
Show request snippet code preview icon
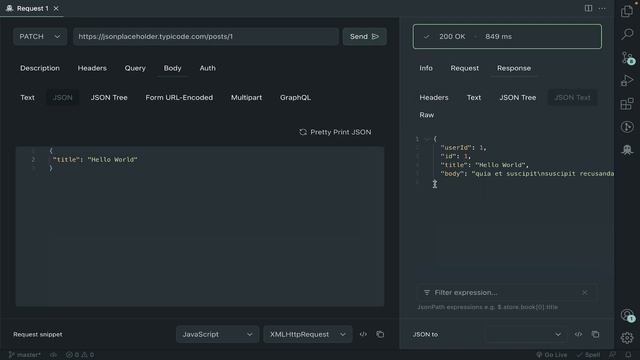pyautogui.click(x=363, y=334)
